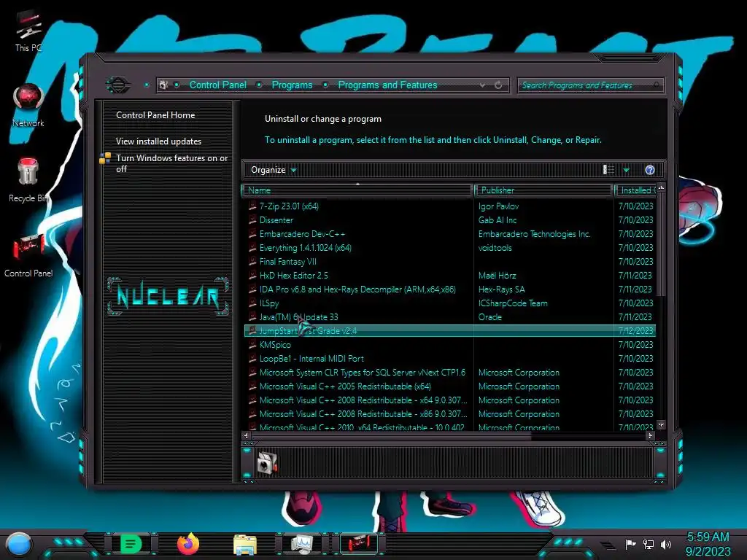Screen dimensions: 747x560
Task: Click the Action Center flag tray icon
Action: tap(630, 544)
